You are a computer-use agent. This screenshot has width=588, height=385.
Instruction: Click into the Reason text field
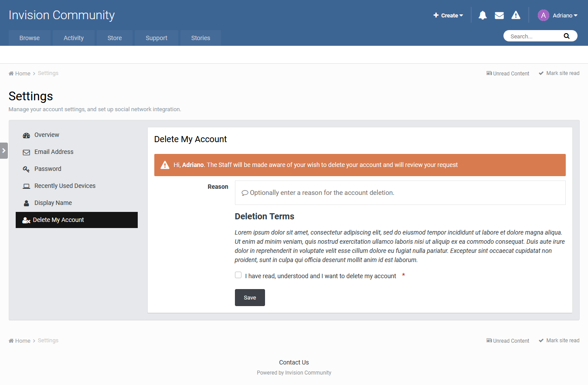point(400,193)
